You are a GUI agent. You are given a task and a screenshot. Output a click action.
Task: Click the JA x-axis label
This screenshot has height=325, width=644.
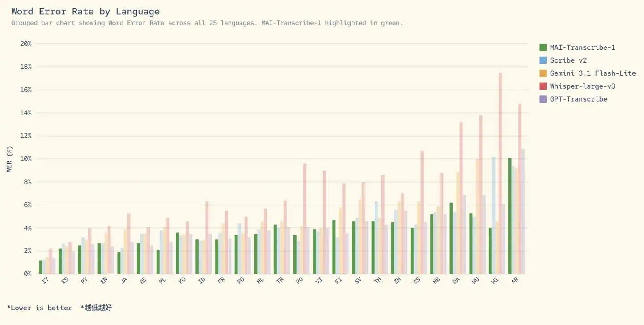[123, 281]
